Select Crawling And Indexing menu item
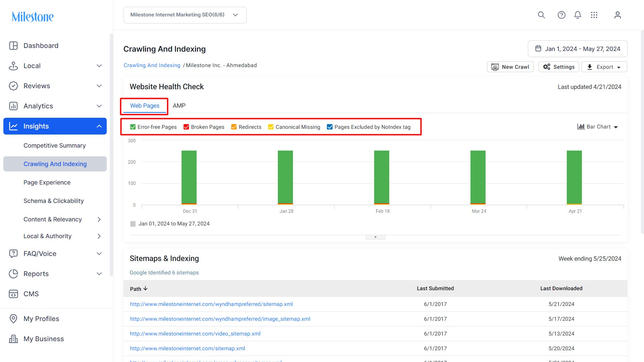The image size is (644, 362). (x=55, y=164)
